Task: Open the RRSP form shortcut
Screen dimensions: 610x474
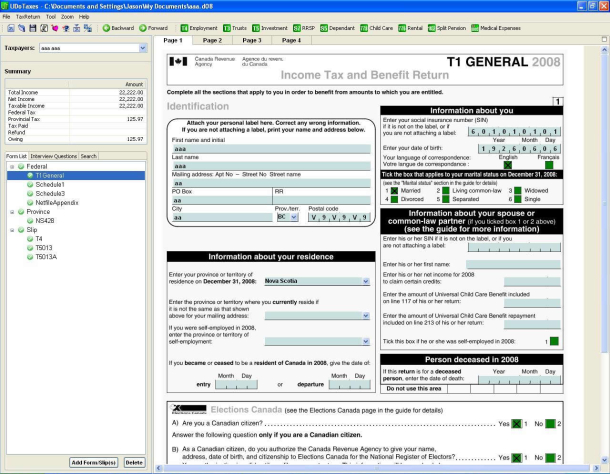Action: pos(304,28)
